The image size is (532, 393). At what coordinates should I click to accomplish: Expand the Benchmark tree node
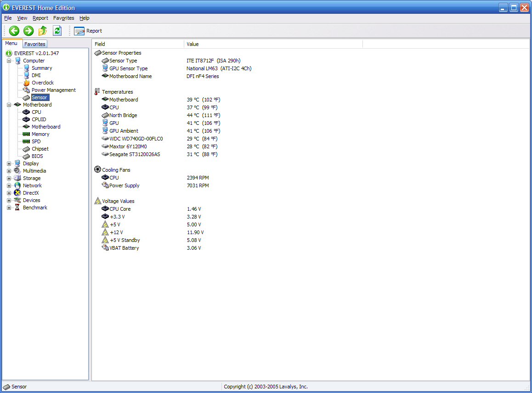click(9, 208)
